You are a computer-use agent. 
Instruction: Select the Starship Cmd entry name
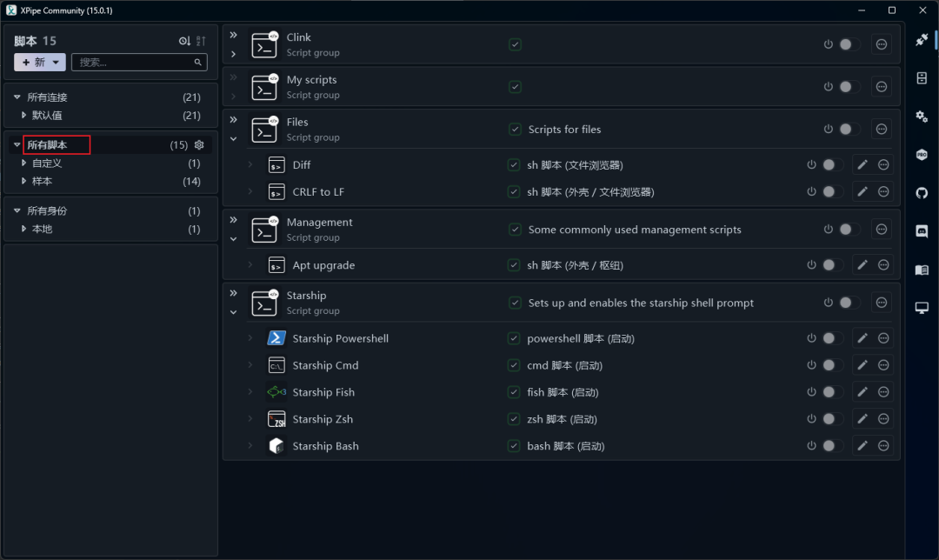[x=325, y=365]
